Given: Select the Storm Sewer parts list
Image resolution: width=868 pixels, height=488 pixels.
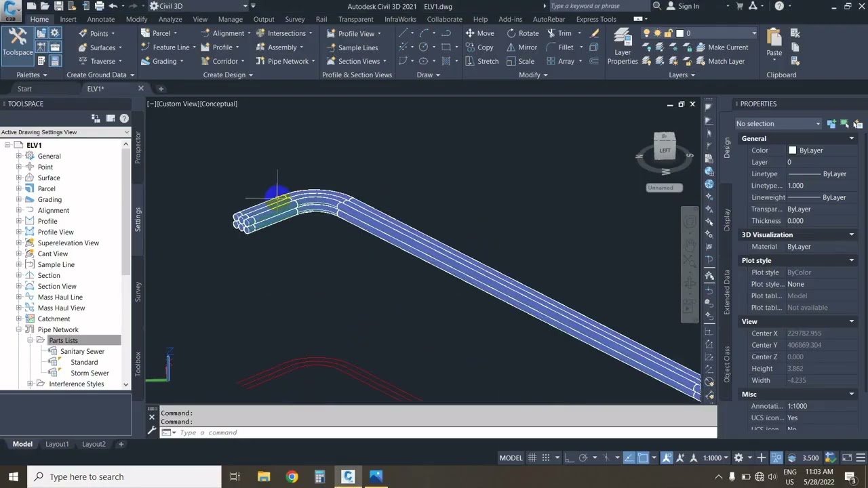Looking at the screenshot, I should (x=90, y=373).
